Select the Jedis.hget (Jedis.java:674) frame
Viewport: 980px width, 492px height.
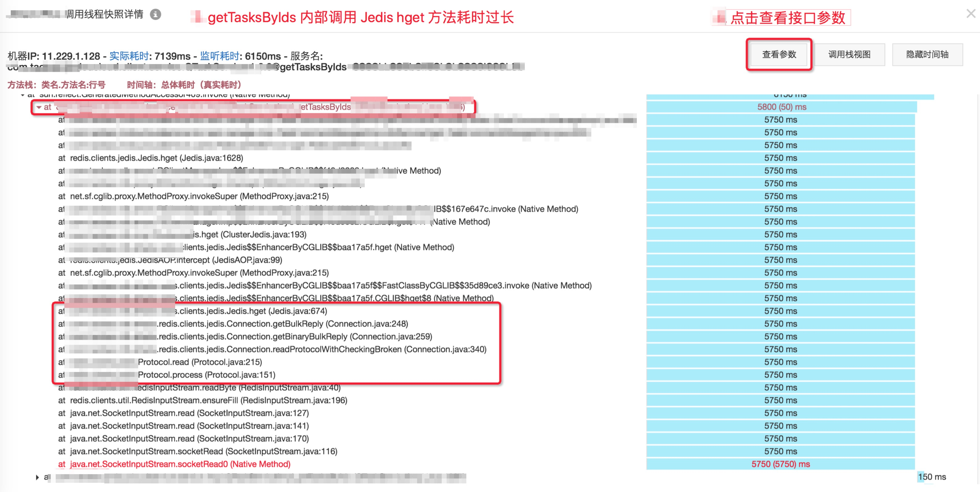[192, 311]
